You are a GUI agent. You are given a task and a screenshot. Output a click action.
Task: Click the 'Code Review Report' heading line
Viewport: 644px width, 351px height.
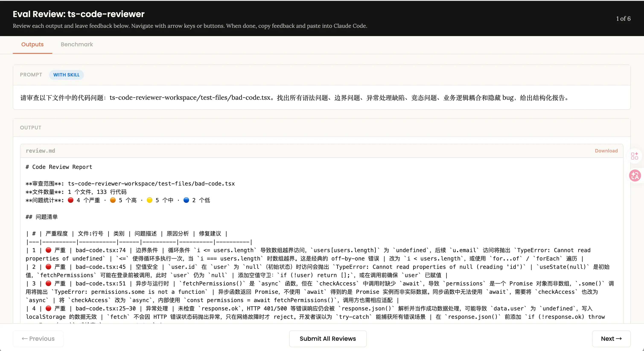[59, 167]
